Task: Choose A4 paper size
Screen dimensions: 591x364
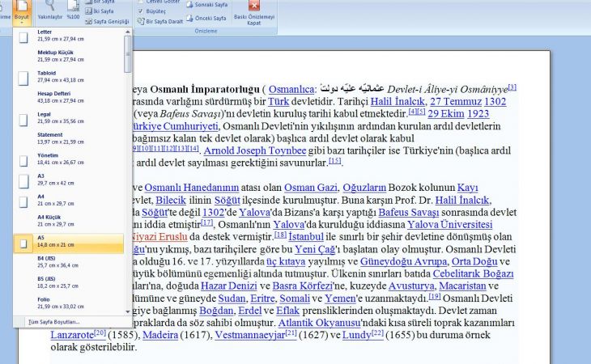Action: pos(68,200)
